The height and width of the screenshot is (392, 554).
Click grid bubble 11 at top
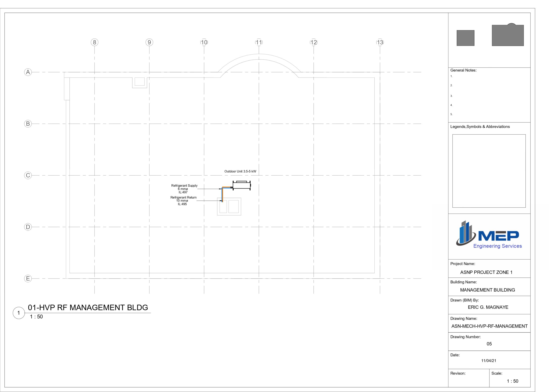tap(259, 42)
